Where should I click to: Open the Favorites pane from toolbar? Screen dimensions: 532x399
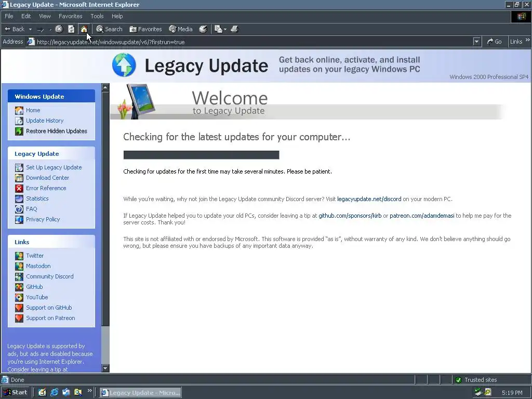(x=145, y=29)
